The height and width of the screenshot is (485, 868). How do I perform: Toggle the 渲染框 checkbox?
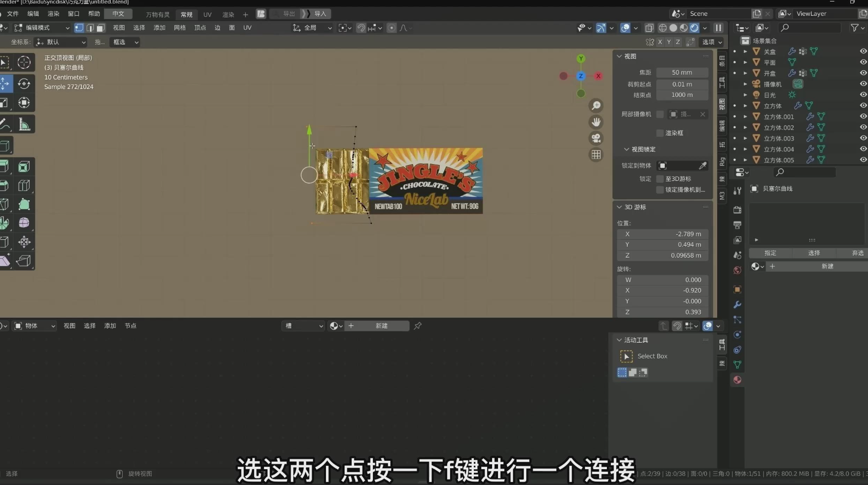660,133
